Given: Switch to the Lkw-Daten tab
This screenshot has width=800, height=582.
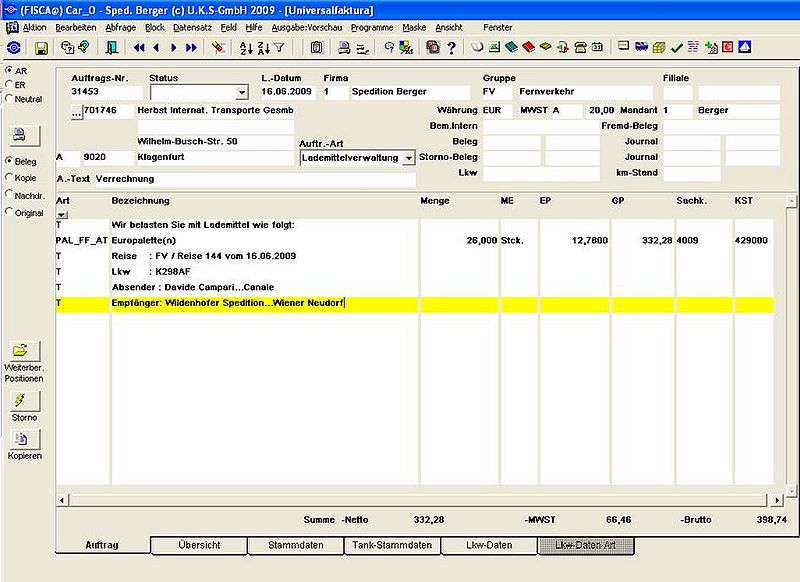Looking at the screenshot, I should tap(489, 545).
